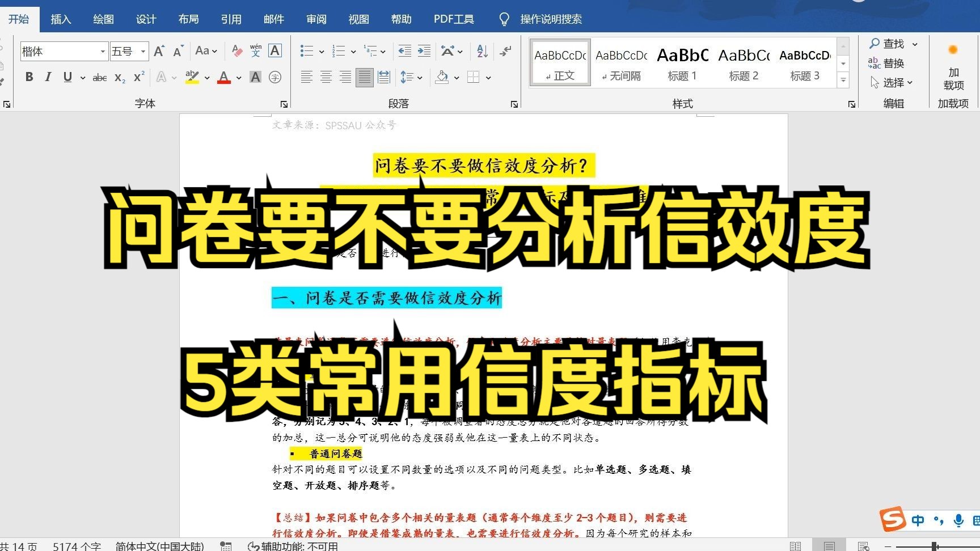Viewport: 980px width, 551px height.
Task: Open phonetic guide (wén) tool
Action: coord(256,51)
